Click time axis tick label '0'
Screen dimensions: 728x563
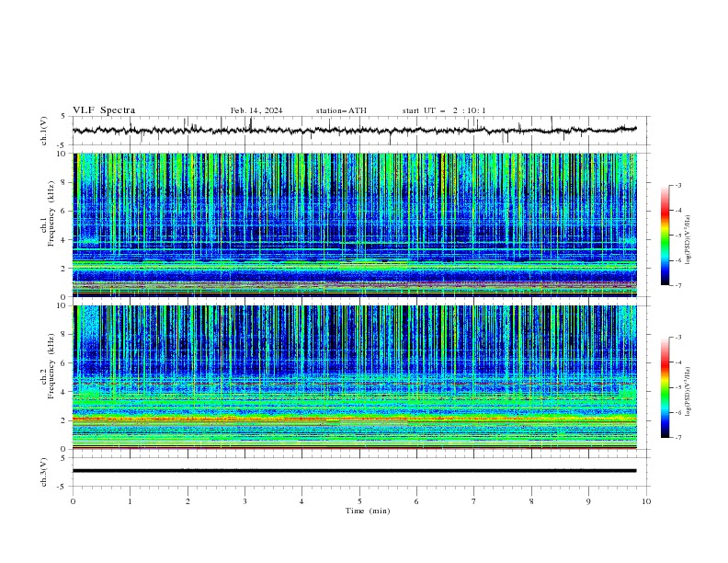pos(73,501)
